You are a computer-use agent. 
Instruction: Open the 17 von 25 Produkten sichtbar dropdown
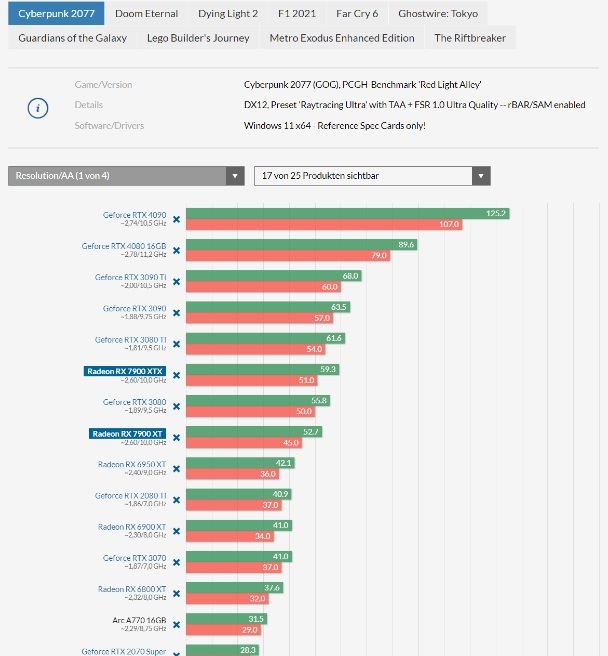coord(372,176)
